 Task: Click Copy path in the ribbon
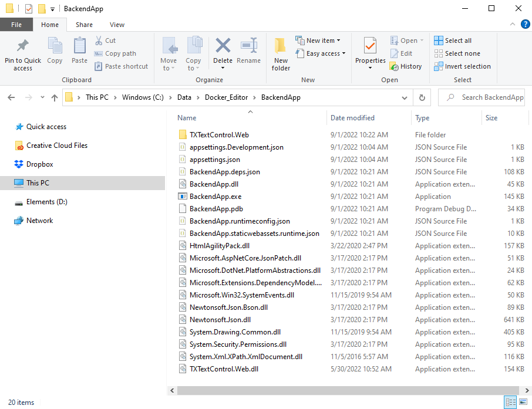[115, 53]
